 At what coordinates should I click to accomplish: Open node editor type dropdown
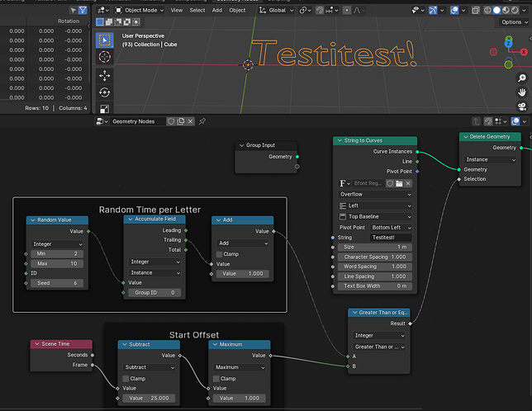102,121
